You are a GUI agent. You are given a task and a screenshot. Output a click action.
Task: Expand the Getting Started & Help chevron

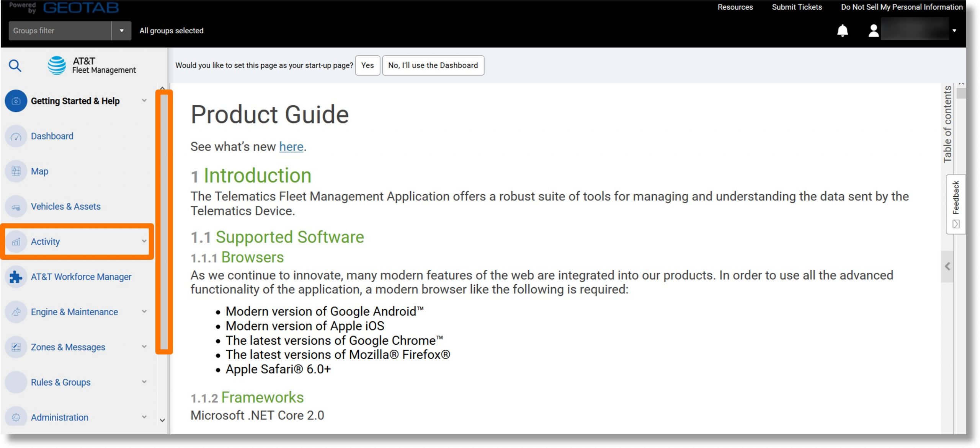tap(144, 101)
